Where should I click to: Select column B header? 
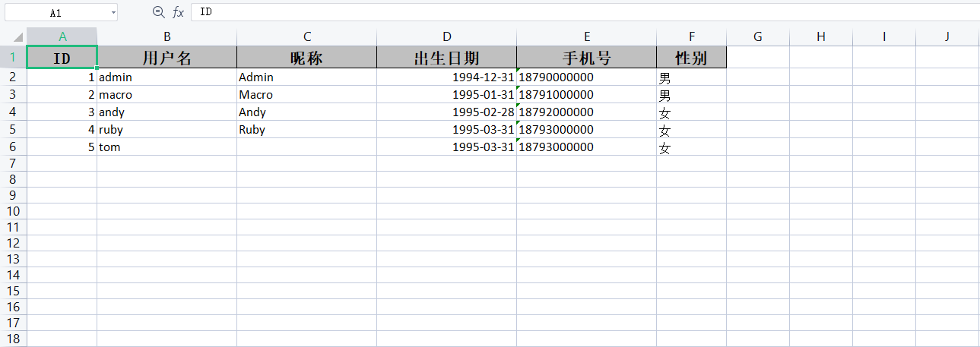point(167,36)
